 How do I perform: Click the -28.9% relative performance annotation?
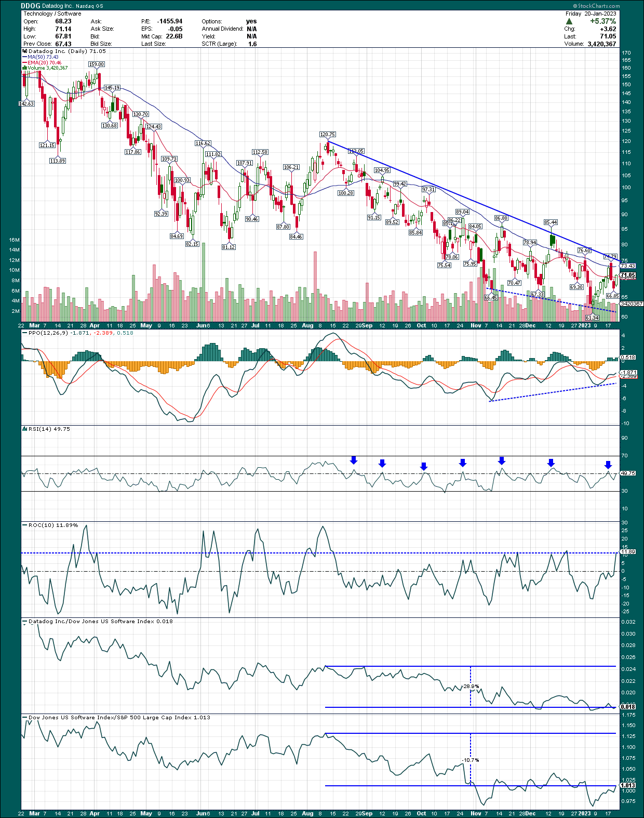tap(471, 687)
